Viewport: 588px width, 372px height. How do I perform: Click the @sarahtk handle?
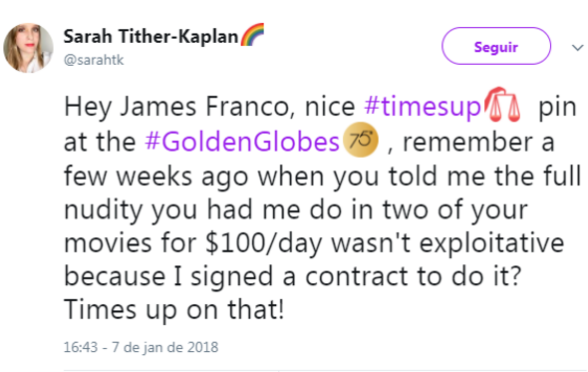pyautogui.click(x=94, y=60)
